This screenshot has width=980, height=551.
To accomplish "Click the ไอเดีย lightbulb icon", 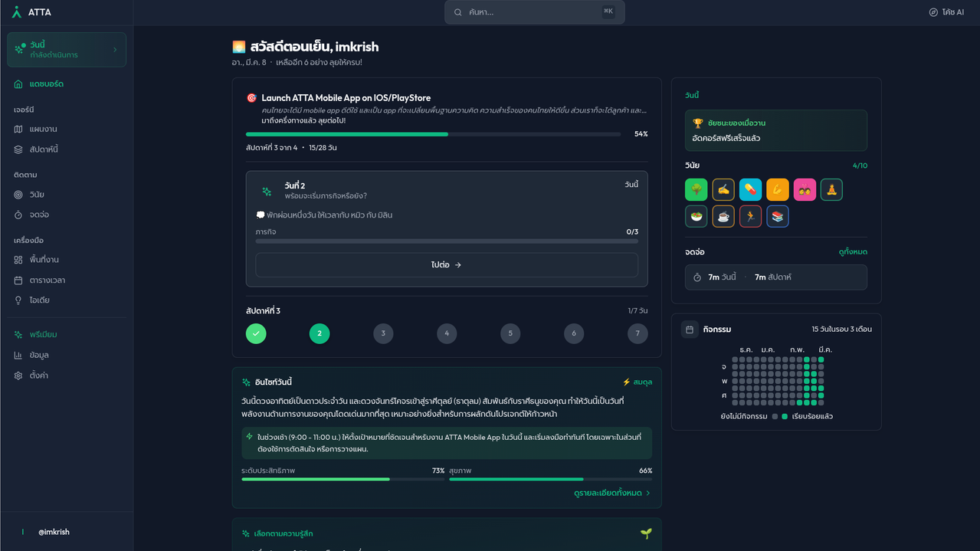I will pyautogui.click(x=18, y=300).
